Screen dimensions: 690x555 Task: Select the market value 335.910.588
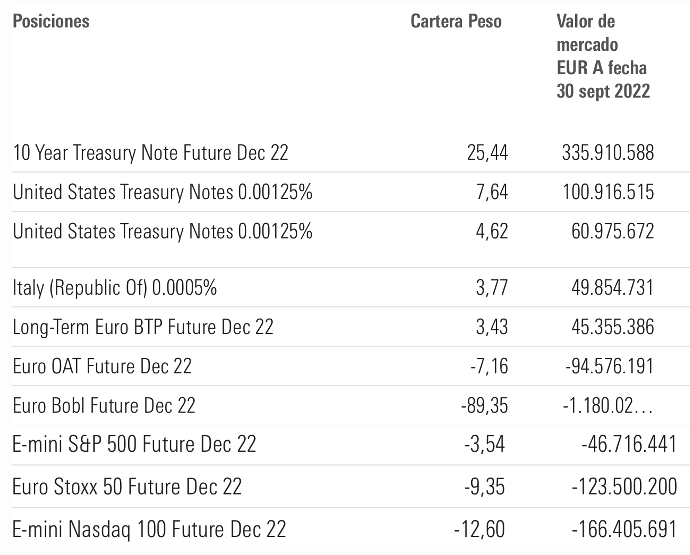[609, 153]
